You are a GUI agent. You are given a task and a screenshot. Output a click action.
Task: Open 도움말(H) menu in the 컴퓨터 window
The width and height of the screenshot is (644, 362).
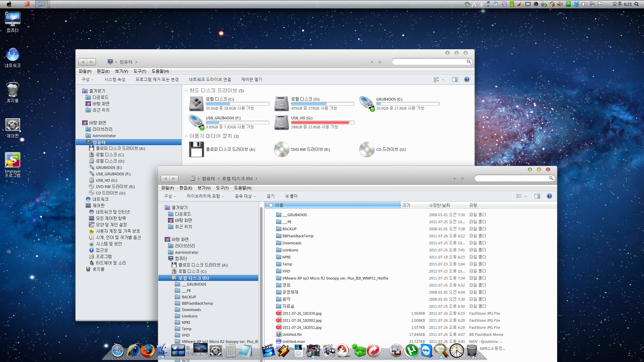160,71
